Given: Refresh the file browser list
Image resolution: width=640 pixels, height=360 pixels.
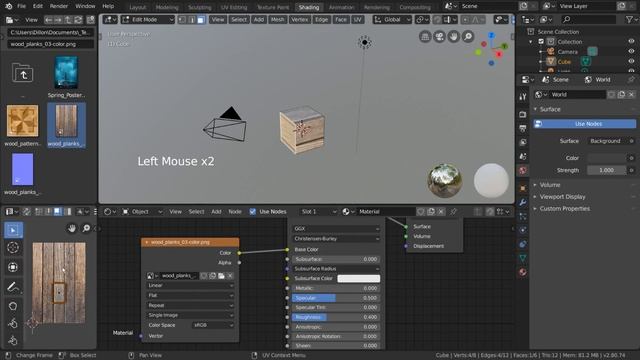Looking at the screenshot, I should pos(78,20).
